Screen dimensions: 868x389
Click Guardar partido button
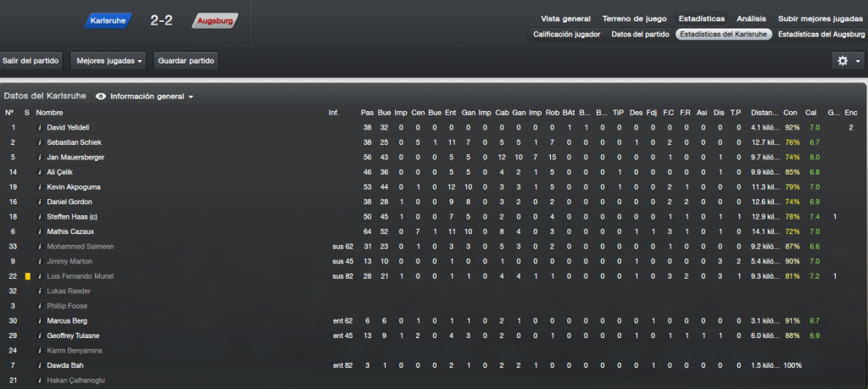click(x=186, y=61)
